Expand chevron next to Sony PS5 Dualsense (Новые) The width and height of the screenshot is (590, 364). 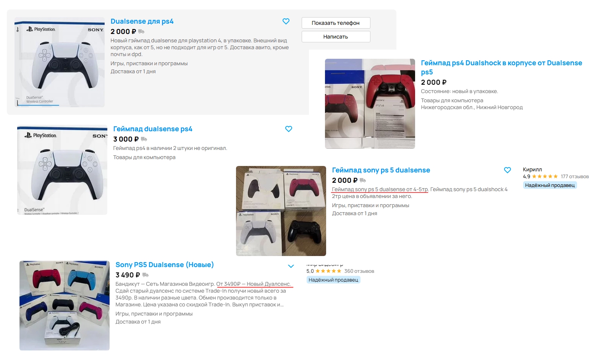tap(291, 266)
